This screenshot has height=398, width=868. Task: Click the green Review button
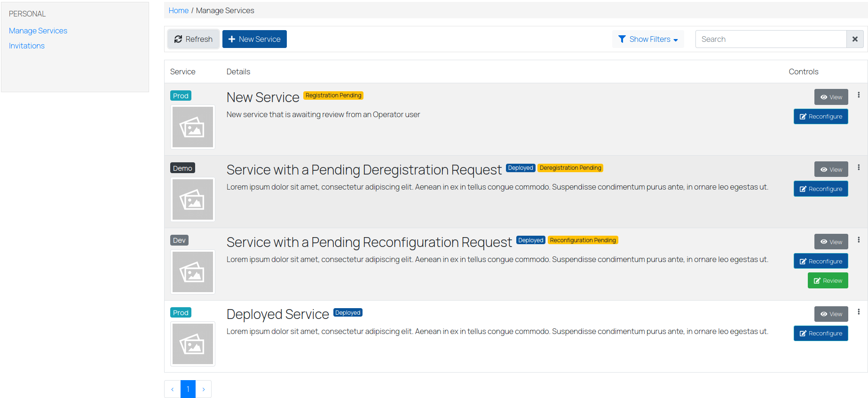point(828,280)
